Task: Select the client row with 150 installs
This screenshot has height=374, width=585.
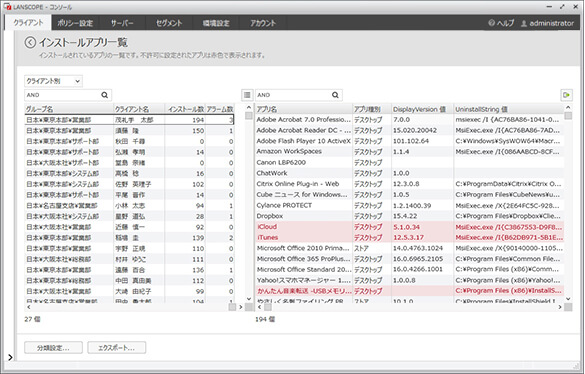Action: click(x=129, y=131)
